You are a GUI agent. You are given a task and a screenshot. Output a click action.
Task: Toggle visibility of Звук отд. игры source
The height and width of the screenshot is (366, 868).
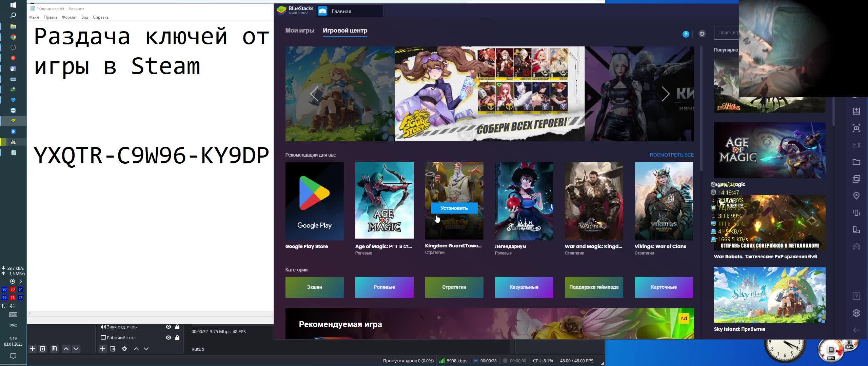168,327
